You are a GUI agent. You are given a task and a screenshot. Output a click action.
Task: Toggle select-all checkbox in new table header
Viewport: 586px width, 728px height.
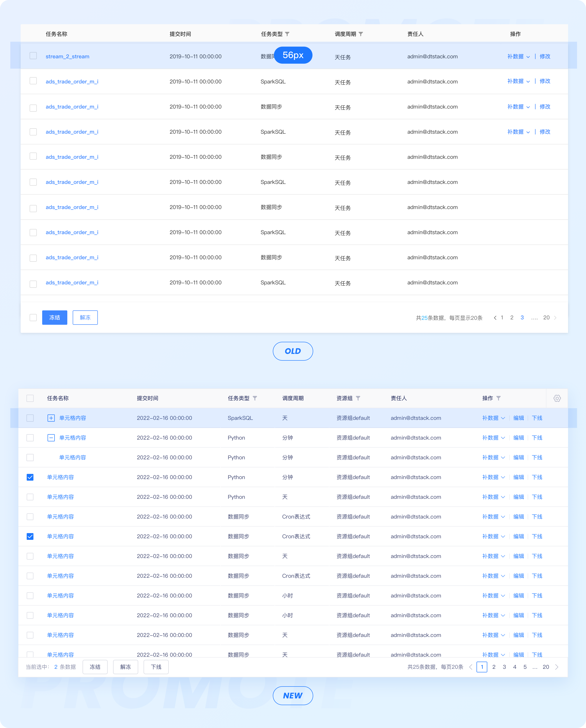pyautogui.click(x=30, y=398)
